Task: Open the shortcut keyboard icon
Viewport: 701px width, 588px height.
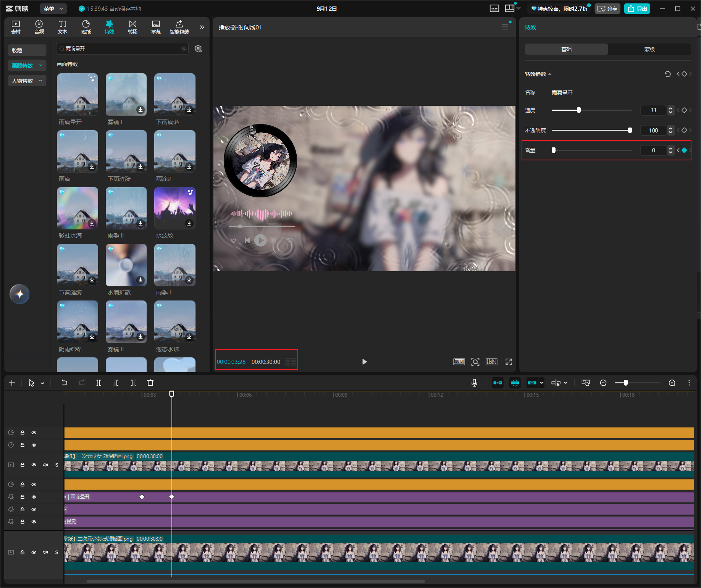Action: coord(494,8)
